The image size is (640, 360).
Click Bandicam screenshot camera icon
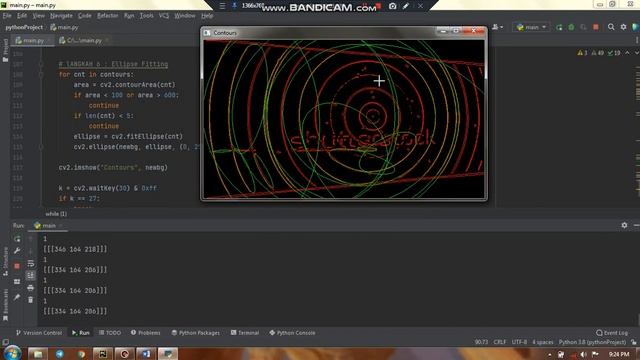click(392, 6)
